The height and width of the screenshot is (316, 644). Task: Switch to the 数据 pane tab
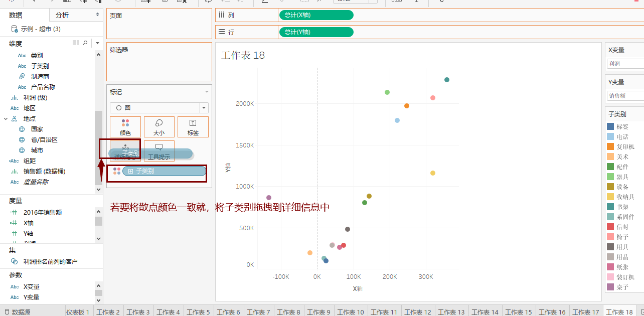point(16,15)
